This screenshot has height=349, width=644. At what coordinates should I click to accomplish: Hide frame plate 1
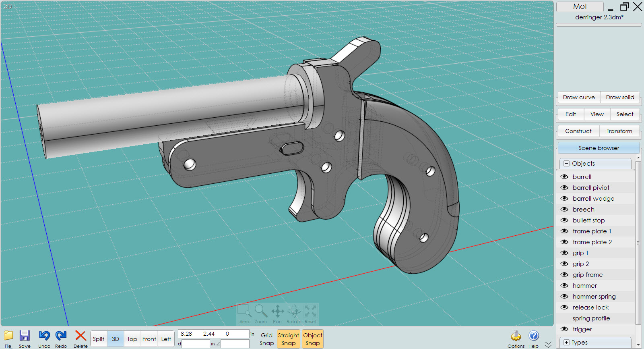[x=565, y=231]
